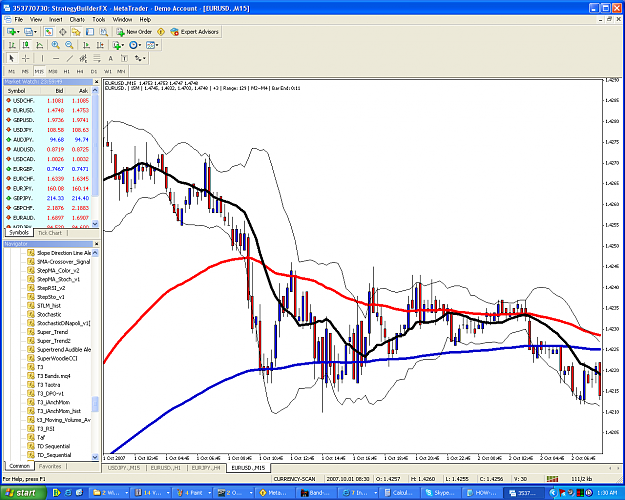Select the Text Label tool
Screen dimensions: 625x500
pos(124,58)
